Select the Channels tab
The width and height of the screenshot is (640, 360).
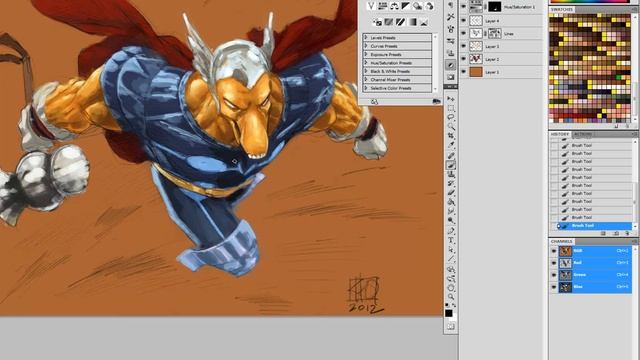click(x=562, y=241)
